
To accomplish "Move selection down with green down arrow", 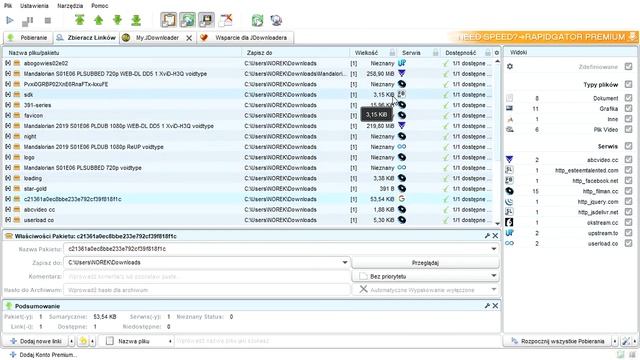I will coord(118,20).
